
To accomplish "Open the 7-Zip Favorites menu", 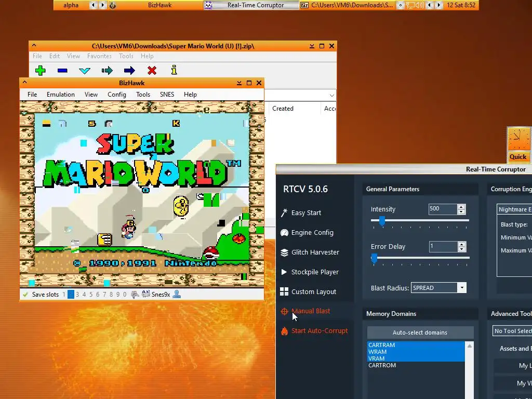I will click(99, 56).
